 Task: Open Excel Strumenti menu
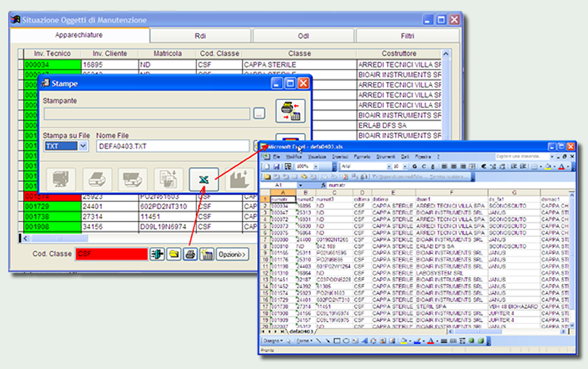pyautogui.click(x=386, y=156)
